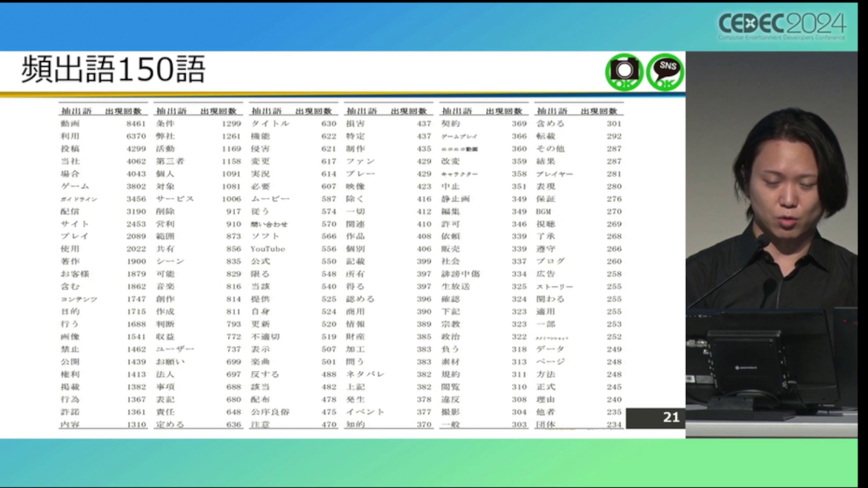Click the word 配信
This screenshot has width=868, height=488.
pos(70,211)
